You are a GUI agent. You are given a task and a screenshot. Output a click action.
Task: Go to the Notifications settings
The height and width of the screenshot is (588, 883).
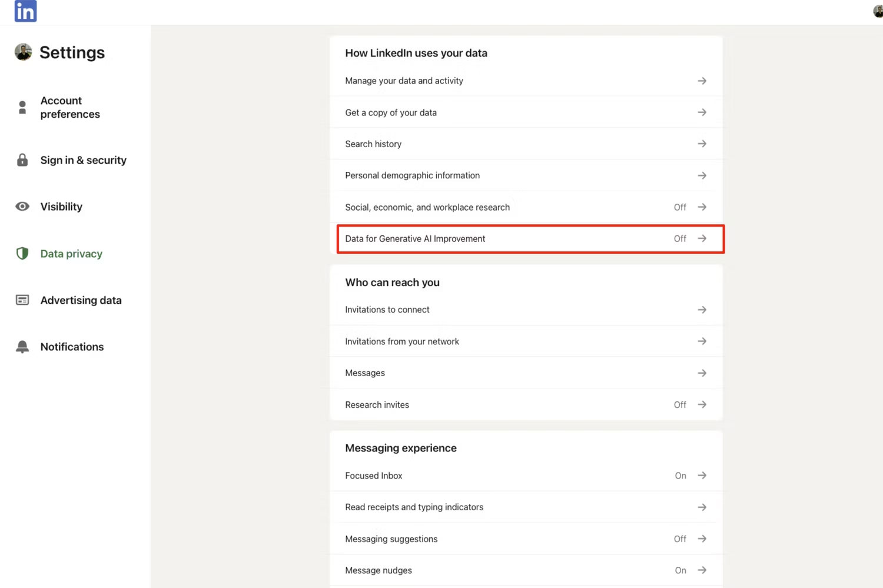coord(72,347)
